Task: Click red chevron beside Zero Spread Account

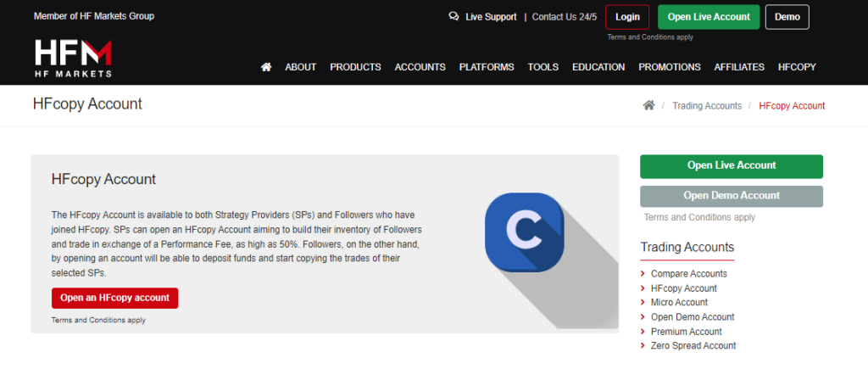Action: (643, 346)
